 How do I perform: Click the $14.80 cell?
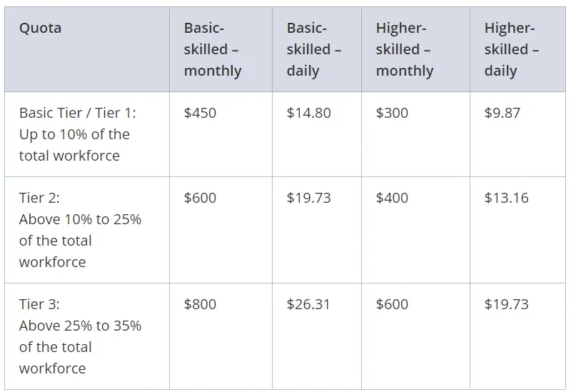tap(317, 134)
